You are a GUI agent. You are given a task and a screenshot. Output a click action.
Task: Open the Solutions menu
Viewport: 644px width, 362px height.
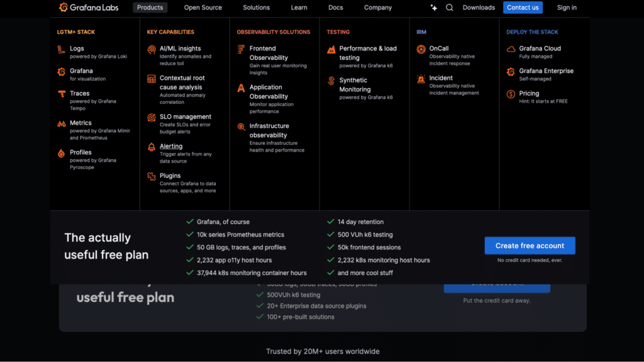(x=257, y=8)
